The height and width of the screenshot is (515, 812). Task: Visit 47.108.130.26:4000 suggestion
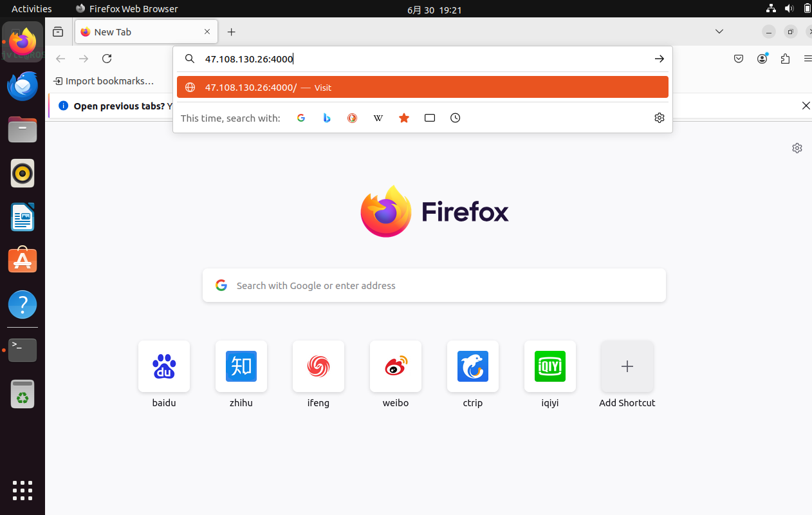pos(422,88)
